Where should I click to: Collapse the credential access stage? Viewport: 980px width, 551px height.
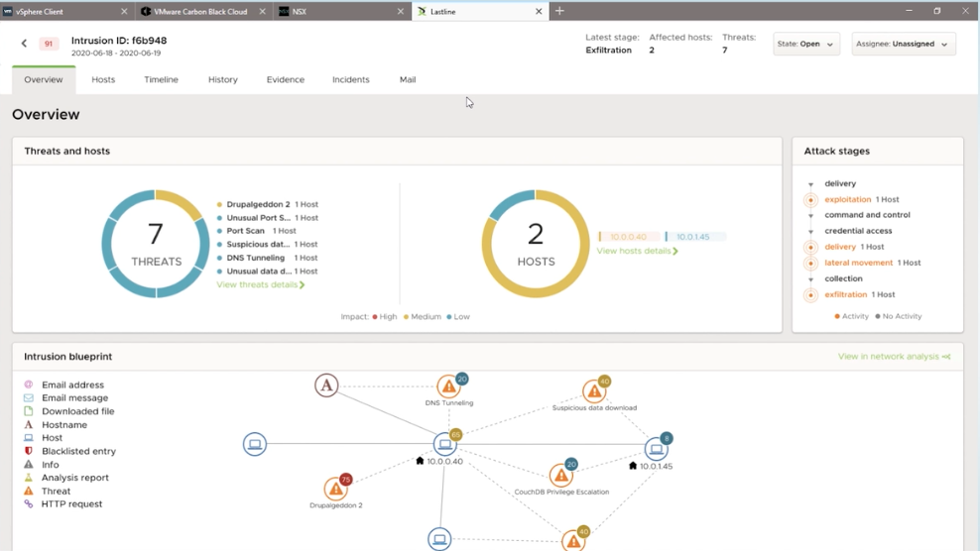click(810, 232)
